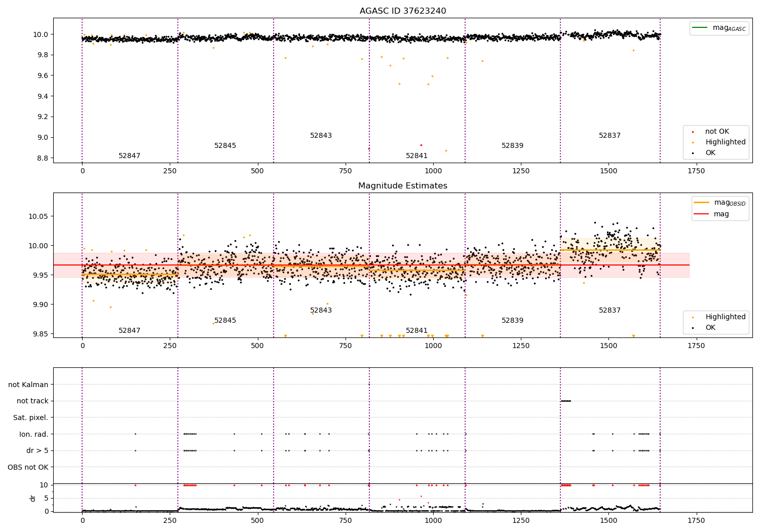Click 'OK' entry in the middle panel legend
760x532 pixels.
710,328
